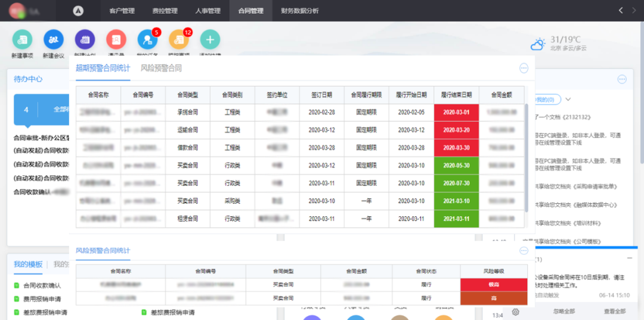Viewport: 644px width, 320px height.
Task: Click the 新建事项 shortcut icon
Action: click(x=22, y=40)
